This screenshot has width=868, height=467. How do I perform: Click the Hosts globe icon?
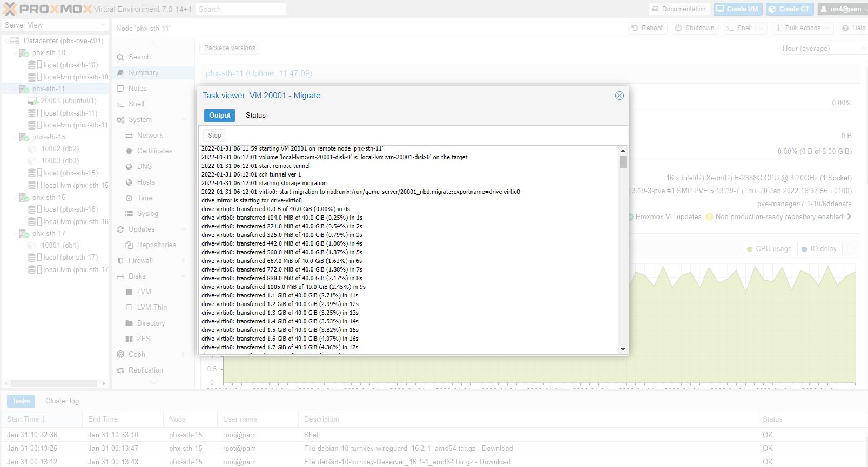pyautogui.click(x=129, y=182)
